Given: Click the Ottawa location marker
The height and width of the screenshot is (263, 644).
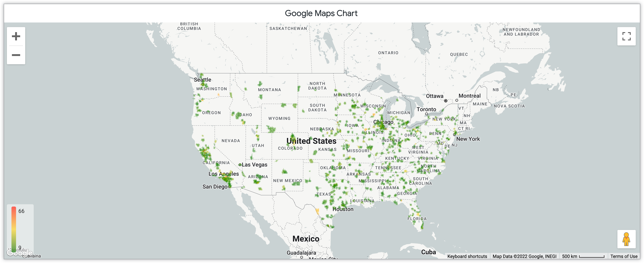Looking at the screenshot, I should click(x=446, y=100).
